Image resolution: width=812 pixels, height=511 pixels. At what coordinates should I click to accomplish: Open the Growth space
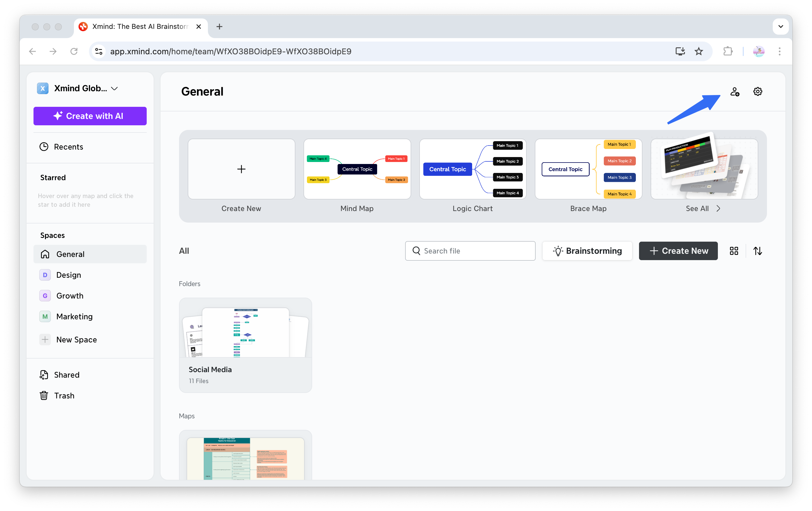click(x=90, y=296)
